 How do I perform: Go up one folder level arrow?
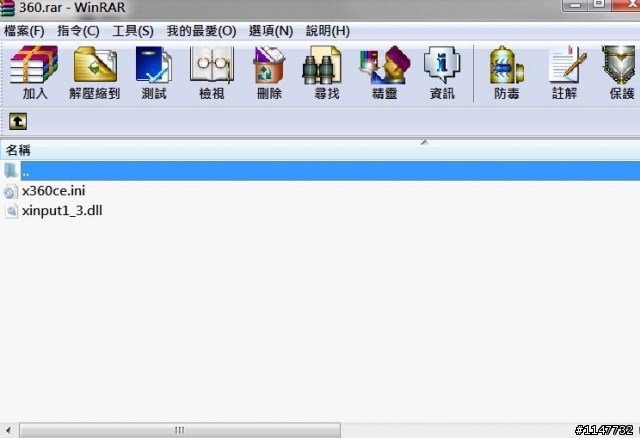(x=18, y=122)
